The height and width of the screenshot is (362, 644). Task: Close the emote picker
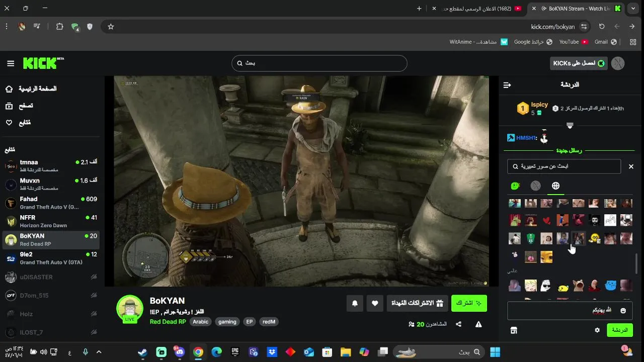coord(631,166)
